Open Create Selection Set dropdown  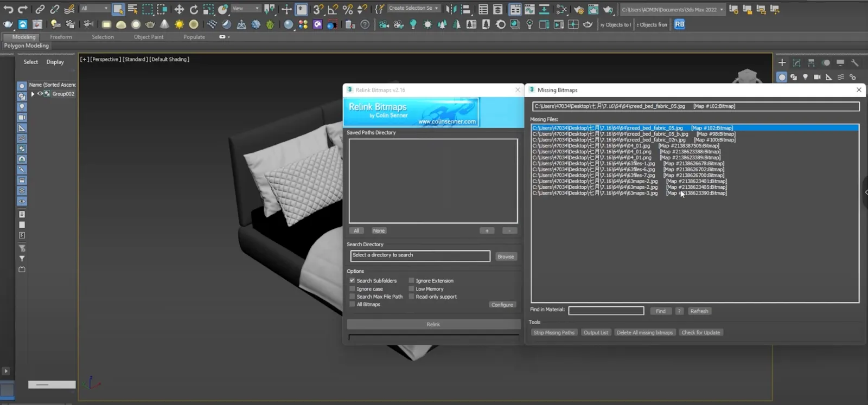(413, 8)
